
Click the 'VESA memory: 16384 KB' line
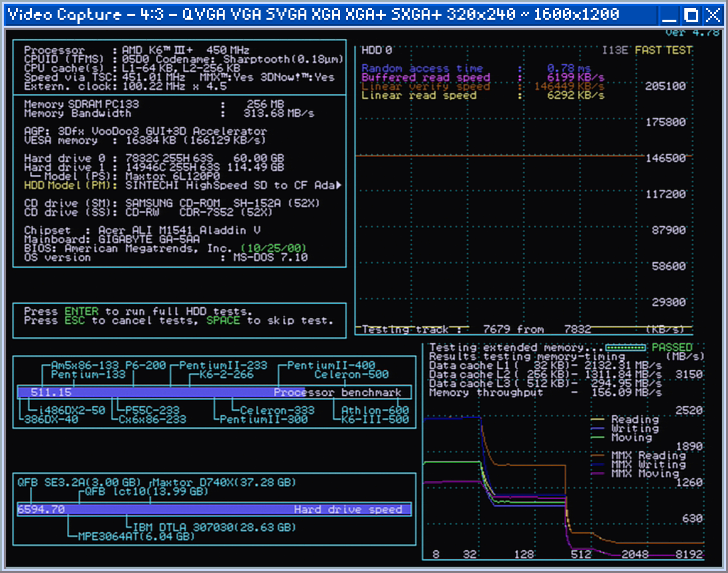[x=145, y=140]
